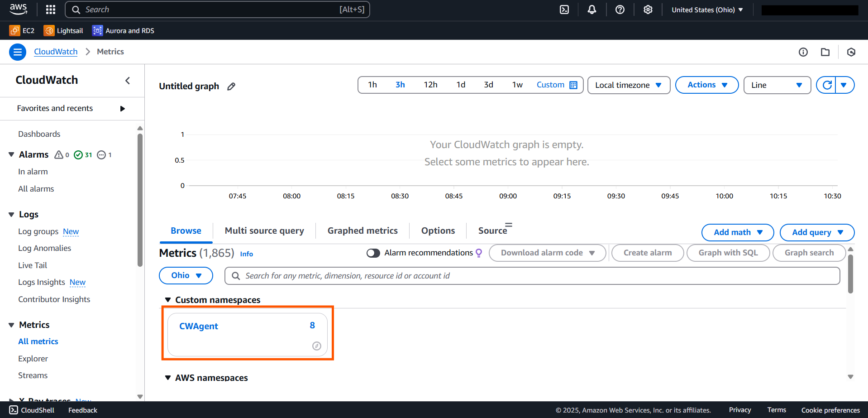The height and width of the screenshot is (418, 868).
Task: Toggle the side navigation hamburger button
Action: pyautogui.click(x=18, y=52)
